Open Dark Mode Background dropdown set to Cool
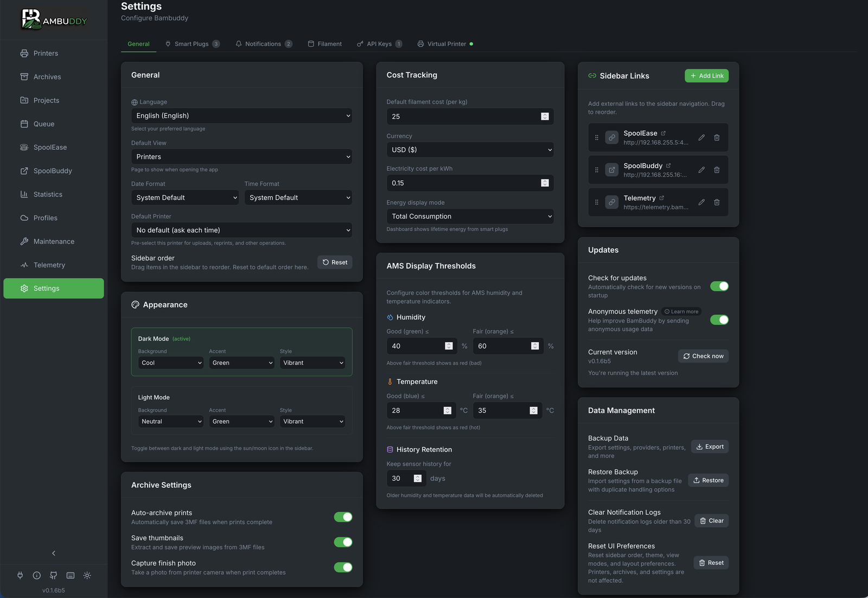 pos(171,363)
